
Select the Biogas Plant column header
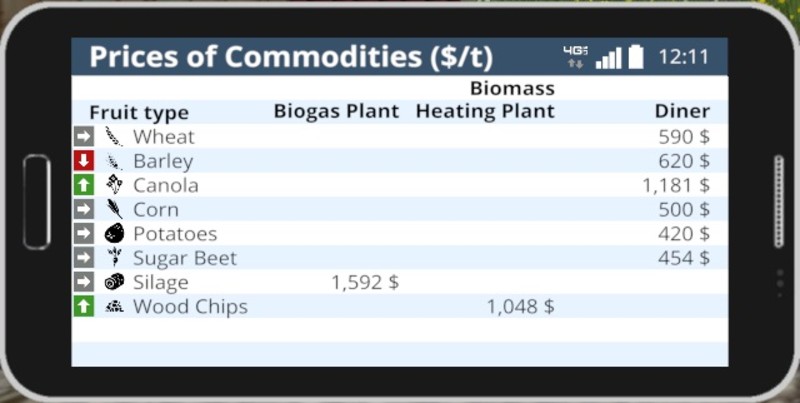click(x=336, y=111)
